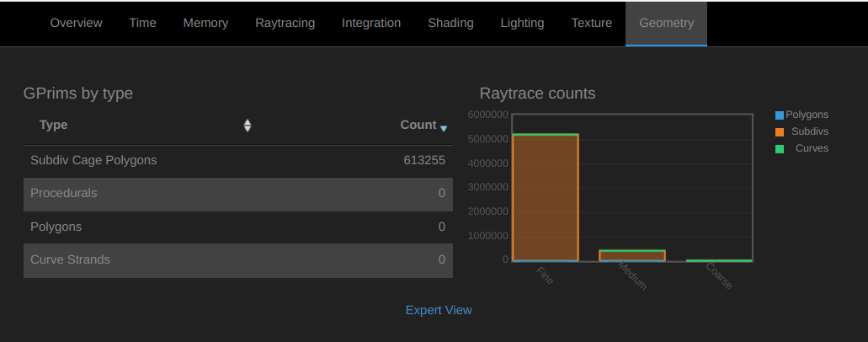
Task: Toggle the orange Subdivs legend swatch
Action: click(780, 132)
